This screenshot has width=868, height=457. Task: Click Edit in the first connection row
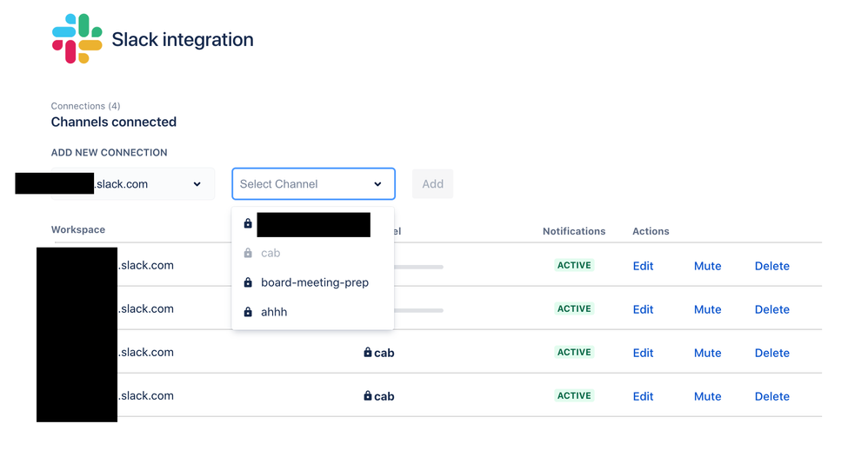click(643, 266)
